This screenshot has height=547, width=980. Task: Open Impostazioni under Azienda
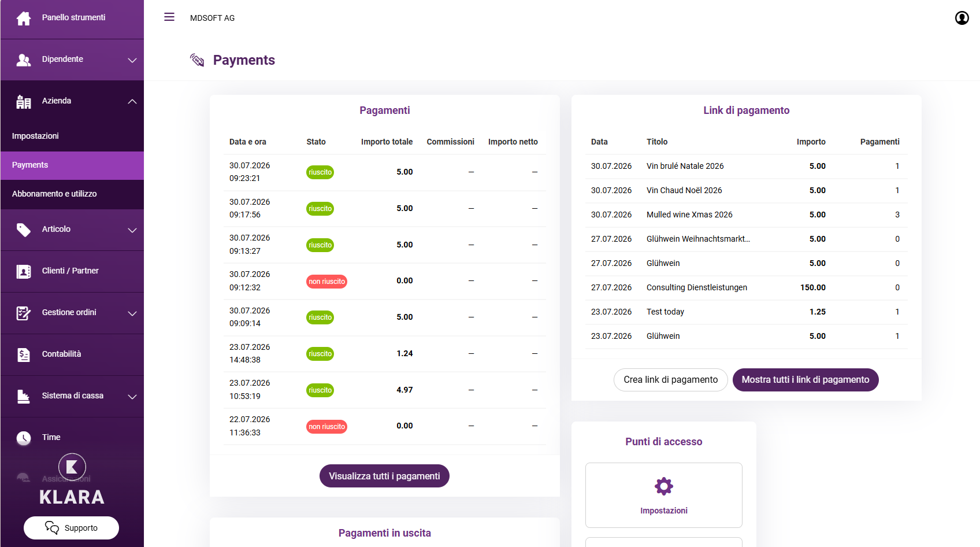(x=72, y=136)
